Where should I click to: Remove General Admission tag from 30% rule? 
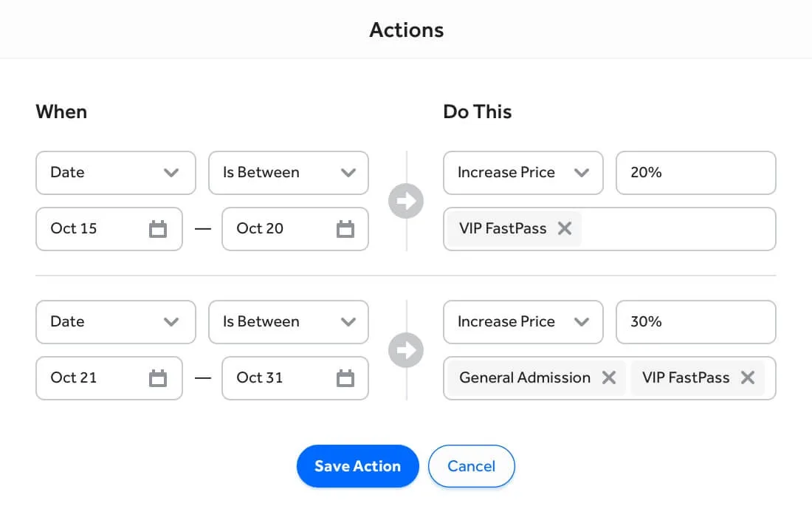pos(609,377)
